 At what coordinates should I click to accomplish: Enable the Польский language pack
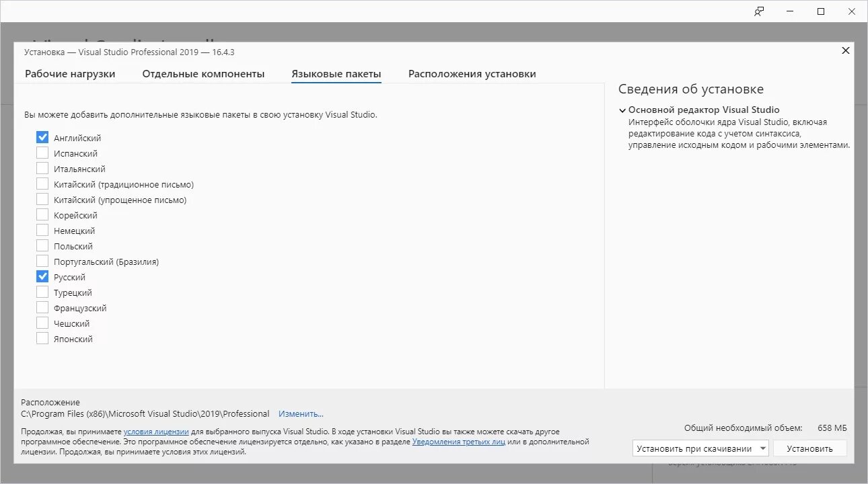tap(42, 245)
